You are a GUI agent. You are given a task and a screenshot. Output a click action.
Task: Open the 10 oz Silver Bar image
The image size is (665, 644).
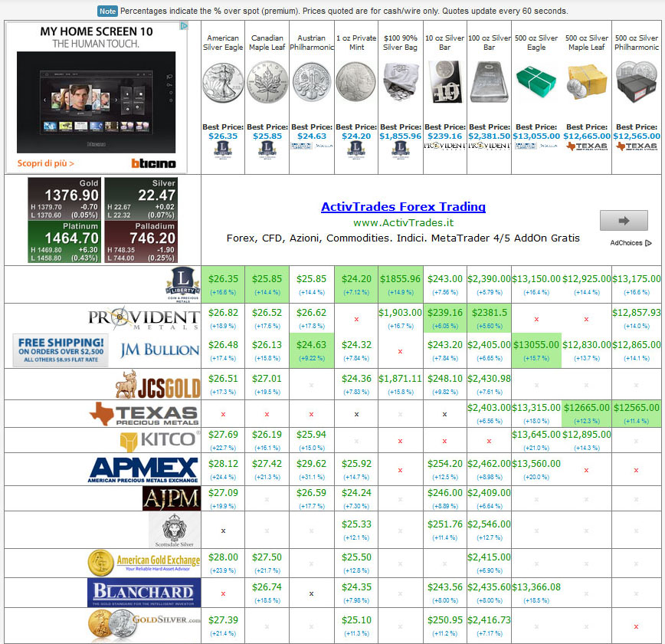click(x=445, y=82)
